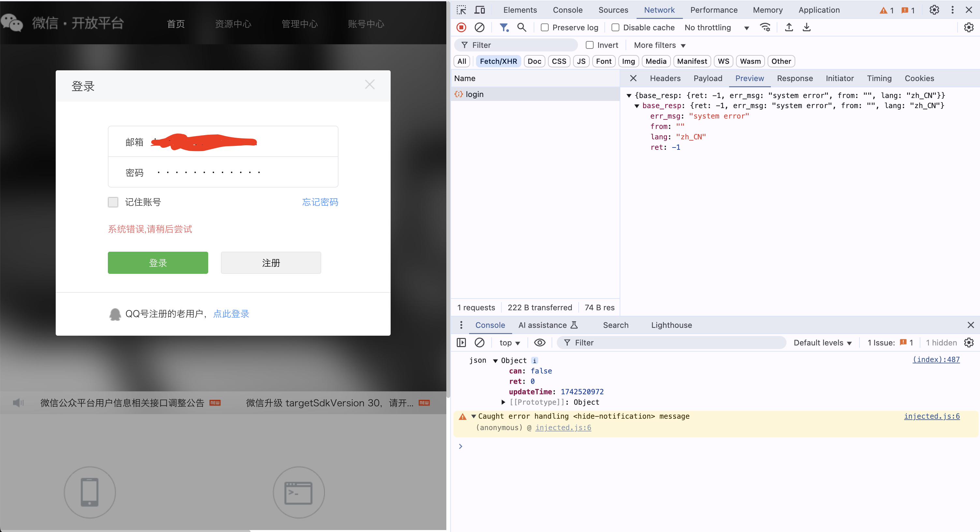Image resolution: width=980 pixels, height=532 pixels.
Task: Open the No throttling dropdown
Action: click(717, 27)
